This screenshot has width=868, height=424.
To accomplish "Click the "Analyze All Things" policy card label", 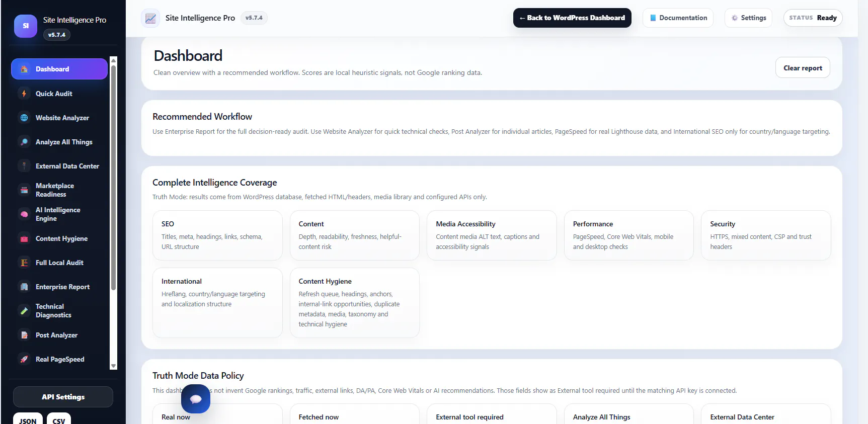I will 601,417.
